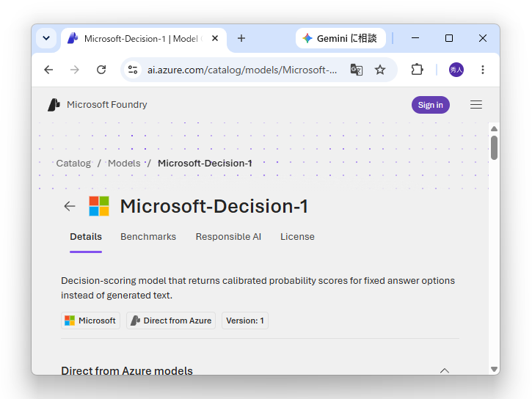
Task: Open the translate page icon
Action: pos(356,70)
